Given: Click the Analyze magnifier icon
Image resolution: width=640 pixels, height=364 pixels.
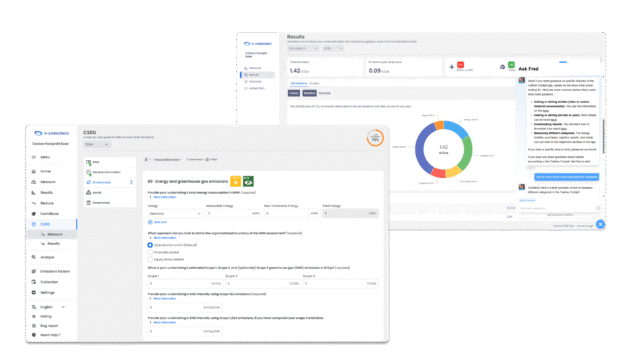Looking at the screenshot, I should [34, 257].
